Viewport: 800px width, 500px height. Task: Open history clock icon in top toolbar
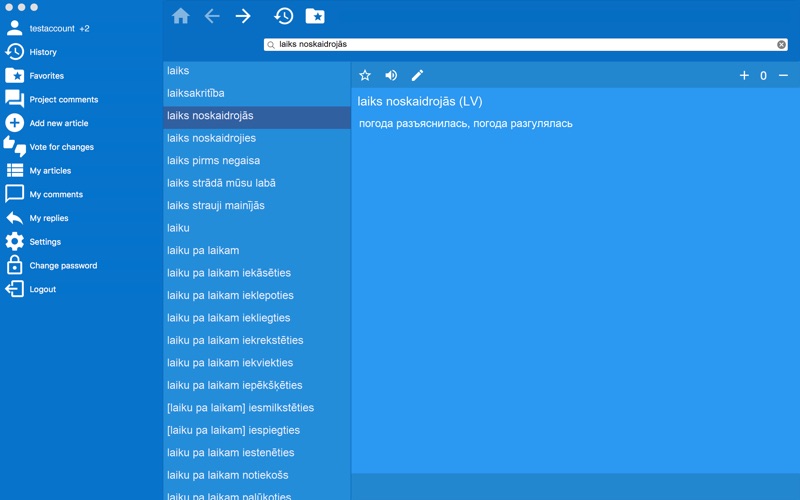tap(284, 16)
